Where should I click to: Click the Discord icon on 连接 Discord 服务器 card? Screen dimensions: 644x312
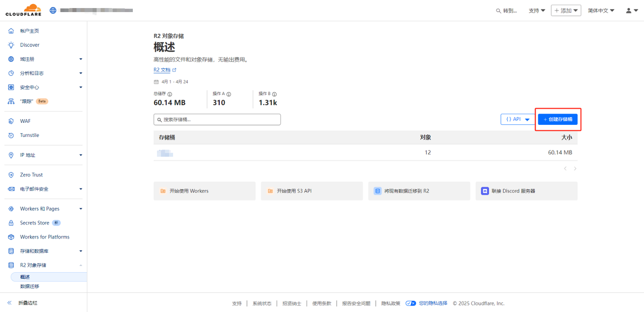pos(485,191)
